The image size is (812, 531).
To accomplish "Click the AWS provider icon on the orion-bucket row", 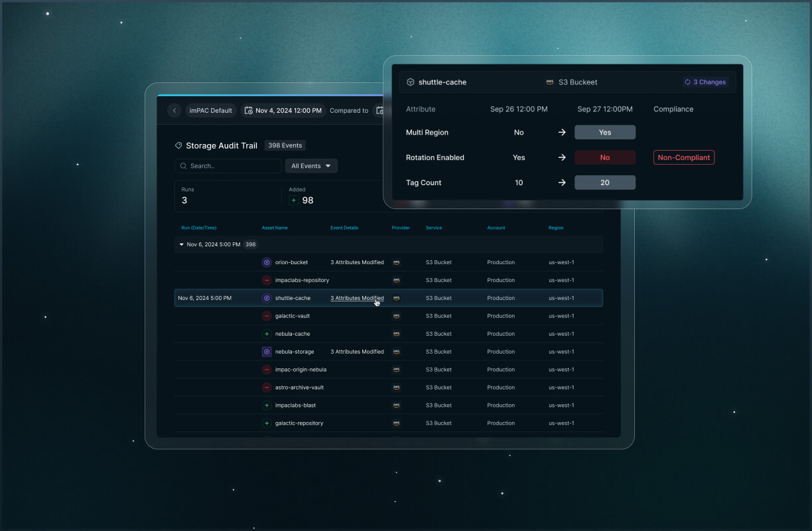I will [x=396, y=262].
